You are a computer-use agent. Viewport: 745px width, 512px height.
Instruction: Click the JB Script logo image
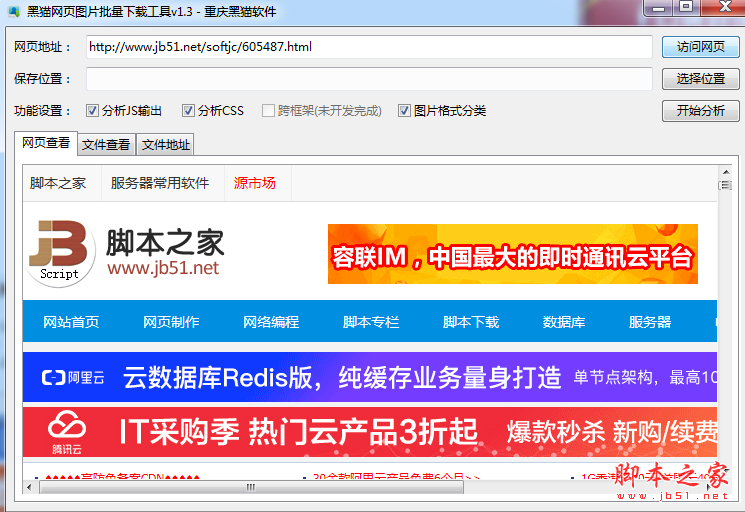[x=59, y=254]
